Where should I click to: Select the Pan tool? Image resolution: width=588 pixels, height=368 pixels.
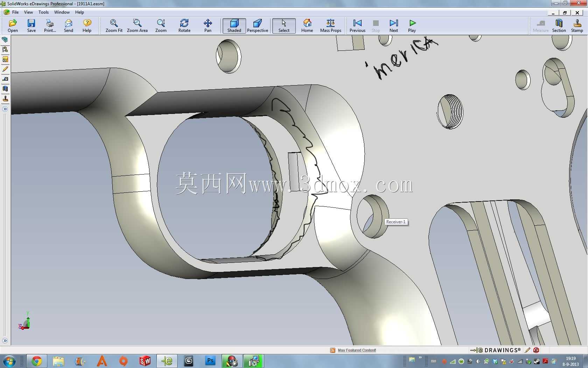pyautogui.click(x=208, y=26)
